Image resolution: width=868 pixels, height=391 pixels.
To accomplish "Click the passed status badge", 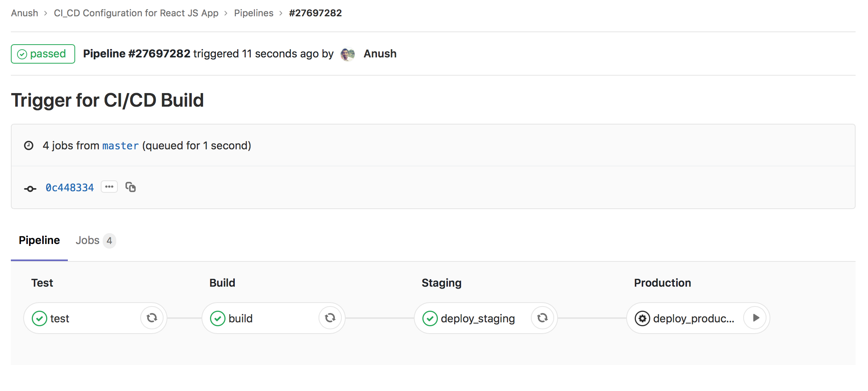I will 43,54.
